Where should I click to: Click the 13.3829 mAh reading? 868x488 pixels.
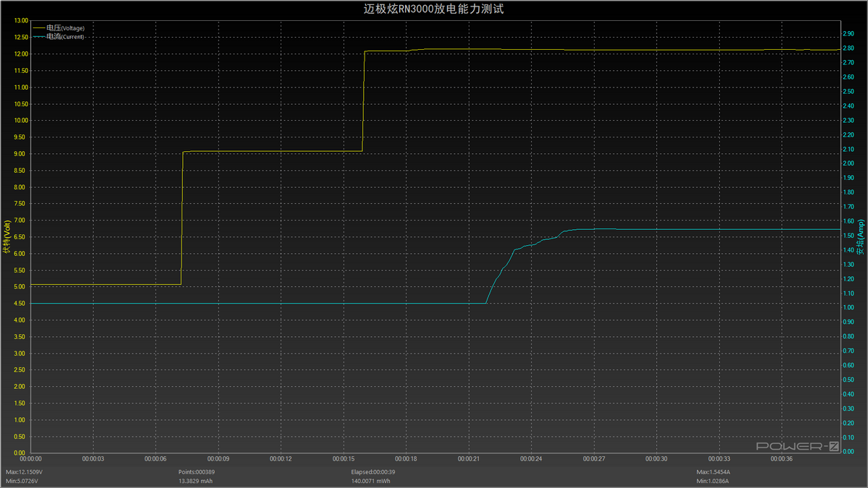pyautogui.click(x=195, y=480)
